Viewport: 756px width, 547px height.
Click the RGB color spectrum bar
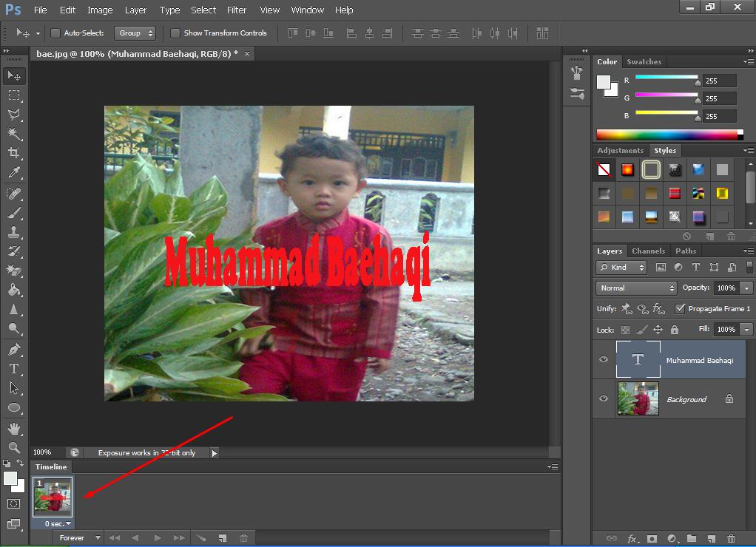[669, 135]
